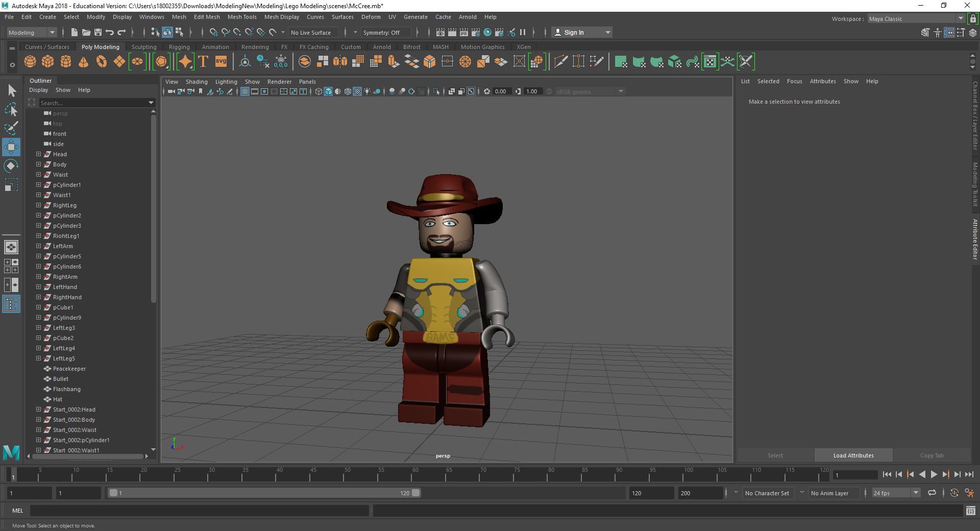The width and height of the screenshot is (980, 531).
Task: Expand the Head node in Outliner
Action: [38, 154]
